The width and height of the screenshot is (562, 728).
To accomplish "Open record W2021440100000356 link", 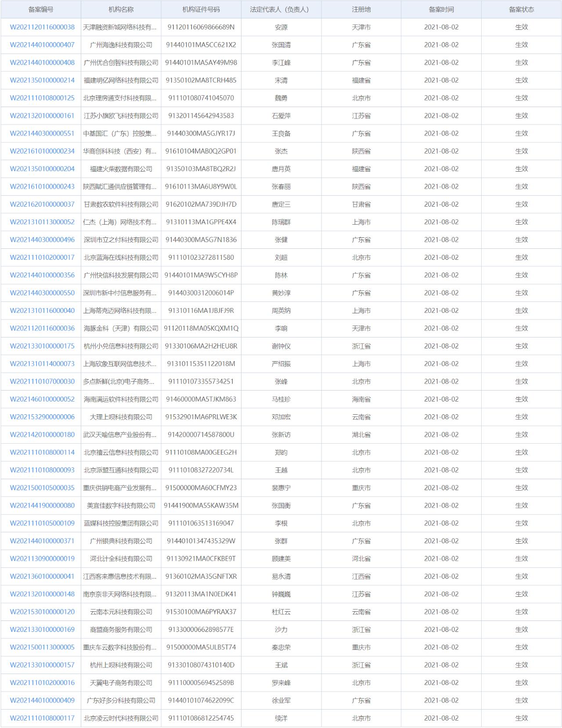I will pos(42,275).
